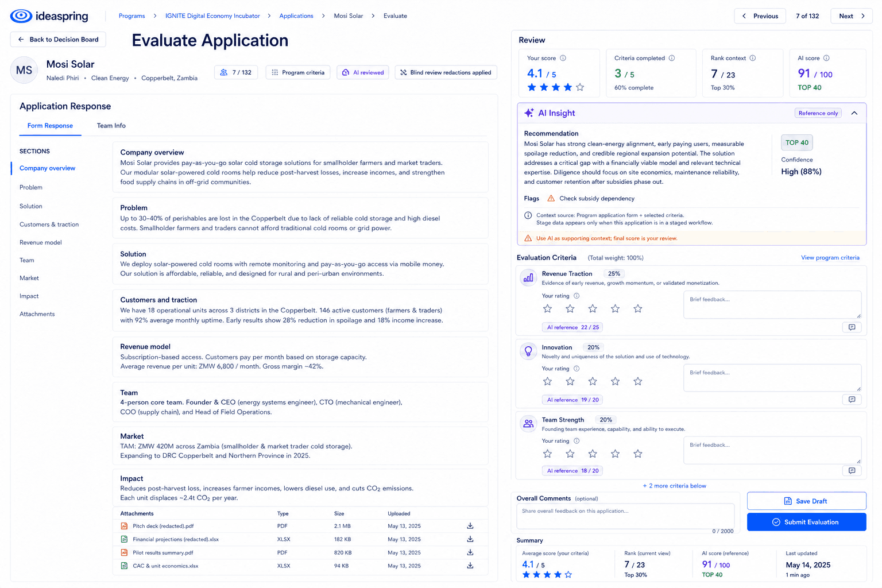Click Revenue Traction rating info icon
Viewport: 882px width, 588px height.
coord(577,296)
